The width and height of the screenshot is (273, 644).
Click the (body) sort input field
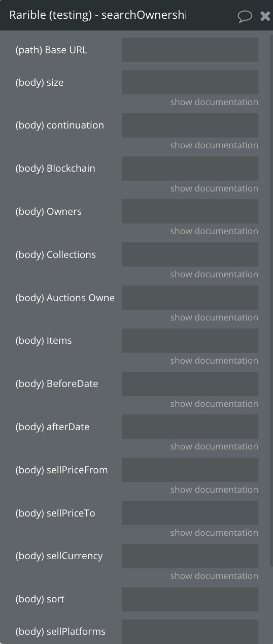point(190,599)
